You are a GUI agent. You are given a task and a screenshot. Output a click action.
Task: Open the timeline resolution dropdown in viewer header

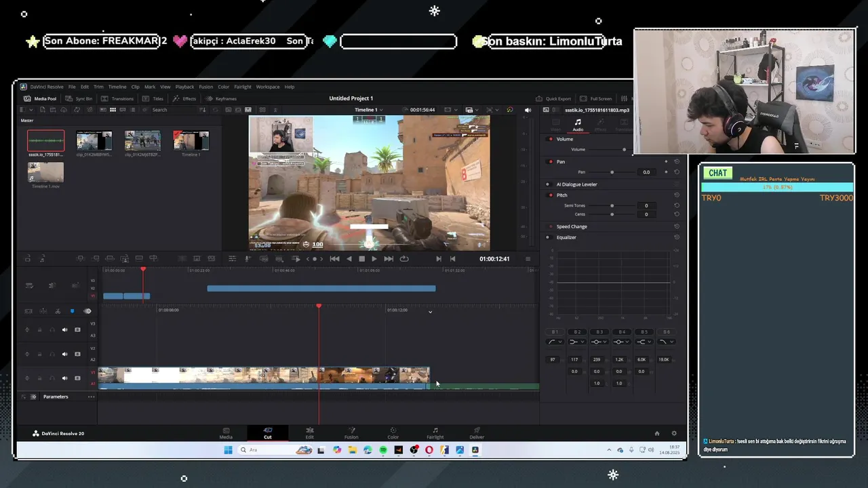456,110
